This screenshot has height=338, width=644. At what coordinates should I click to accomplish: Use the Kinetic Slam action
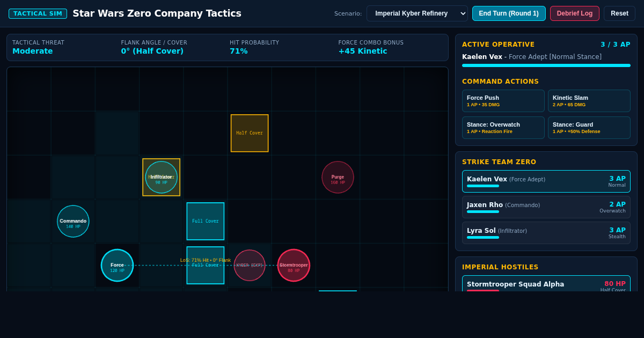tap(589, 101)
